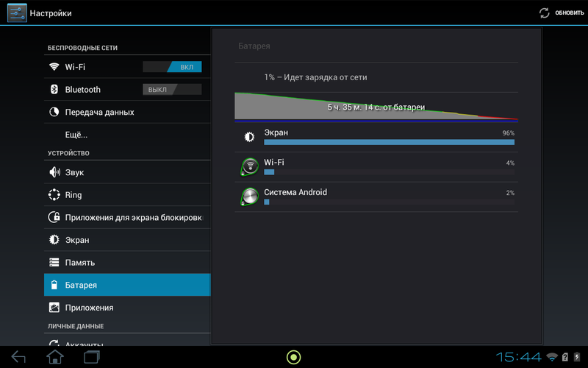
Task: Tap the 15:44 clock in status bar
Action: point(519,357)
